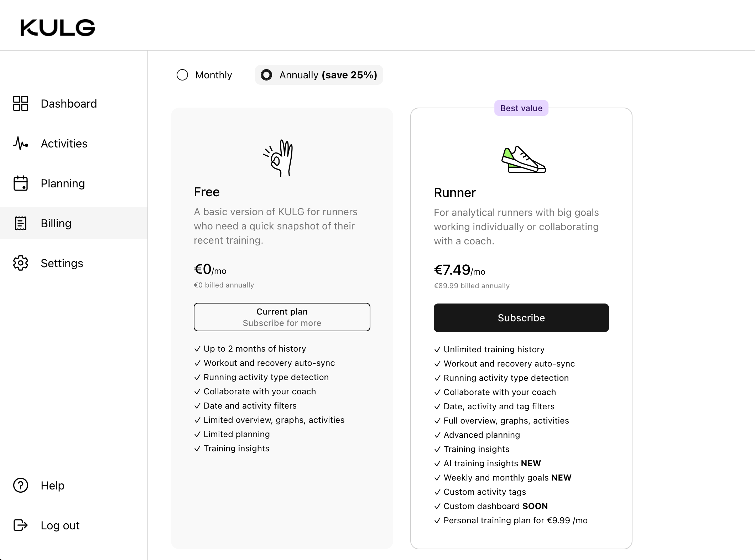755x560 pixels.
Task: Click the KULG logo
Action: coord(58,28)
